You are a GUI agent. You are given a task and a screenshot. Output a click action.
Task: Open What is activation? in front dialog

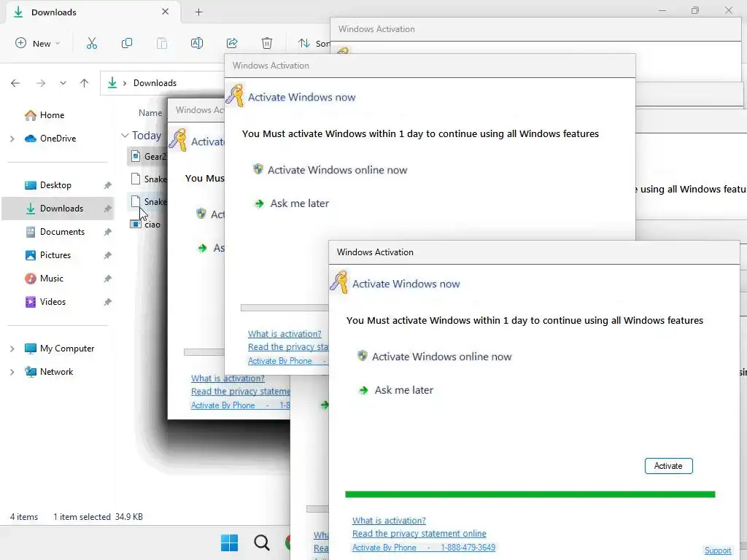(x=390, y=521)
